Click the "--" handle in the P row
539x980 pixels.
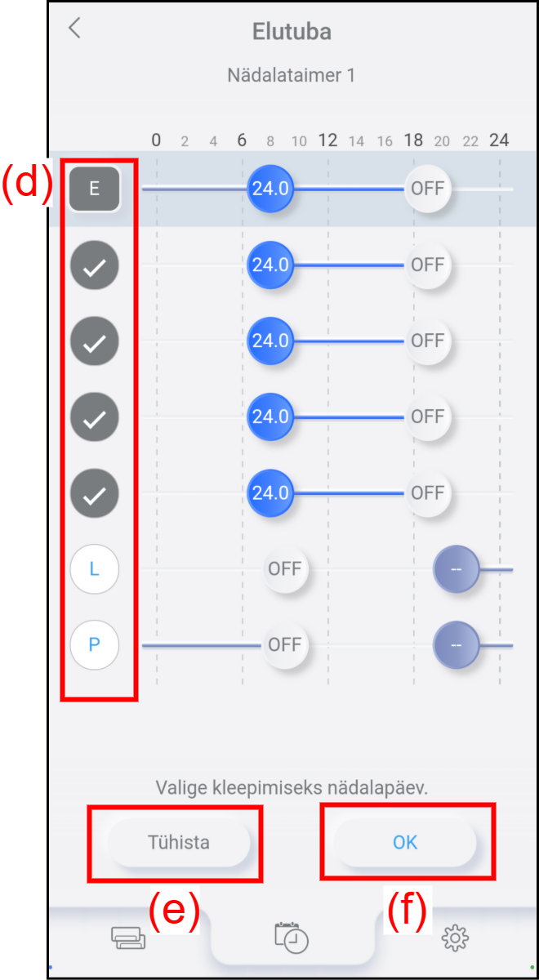456,644
